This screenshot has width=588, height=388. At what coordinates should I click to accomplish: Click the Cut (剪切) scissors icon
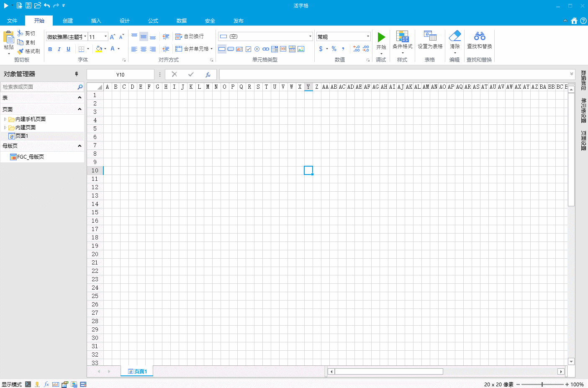pos(20,33)
